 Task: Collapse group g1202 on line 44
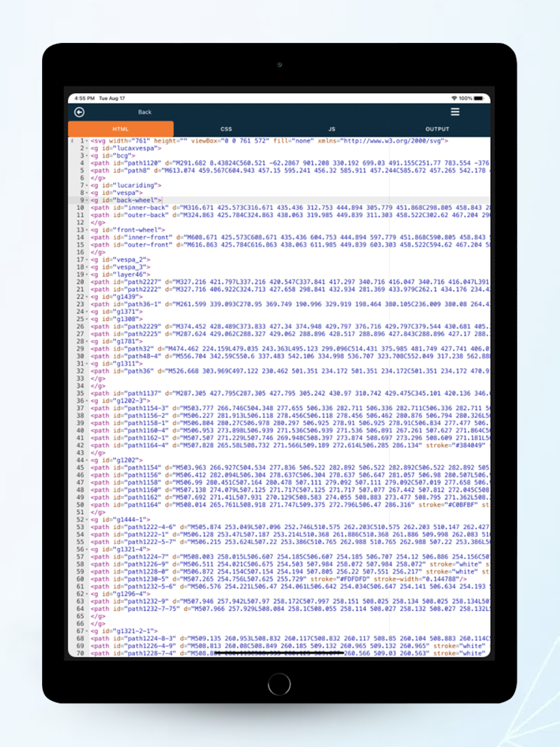86,460
